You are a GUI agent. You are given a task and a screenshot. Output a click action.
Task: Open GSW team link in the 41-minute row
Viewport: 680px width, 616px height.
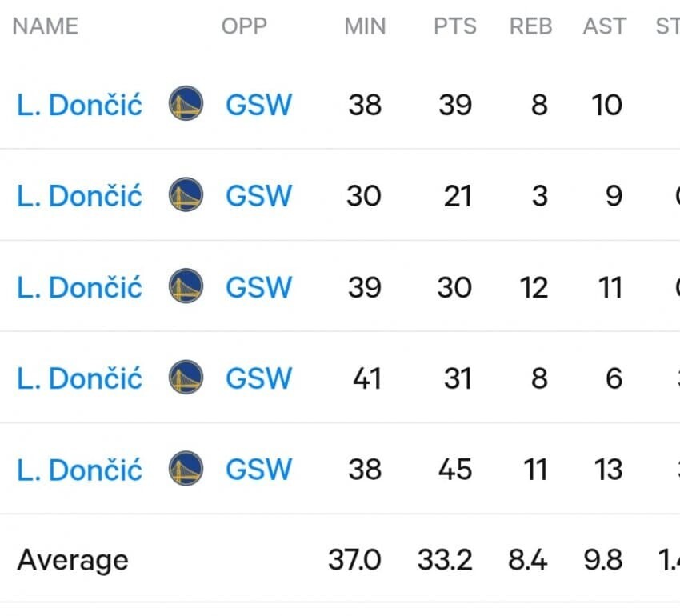click(258, 378)
